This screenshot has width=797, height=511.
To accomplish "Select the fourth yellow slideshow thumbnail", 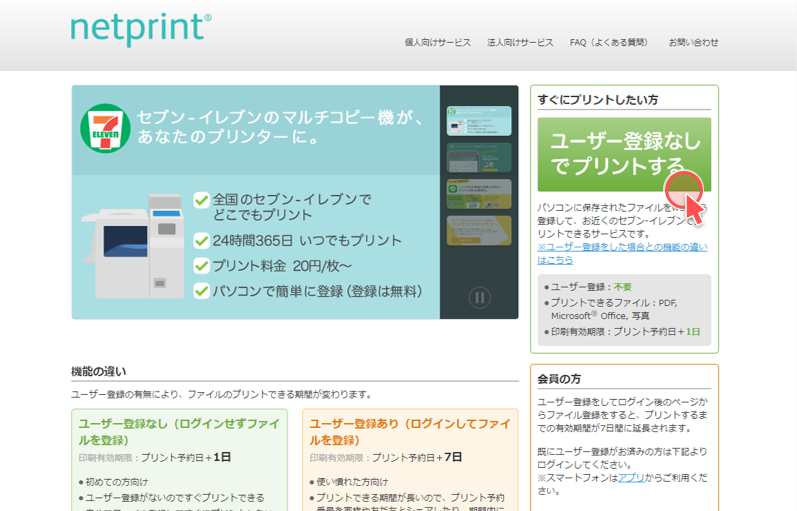I will point(479,230).
